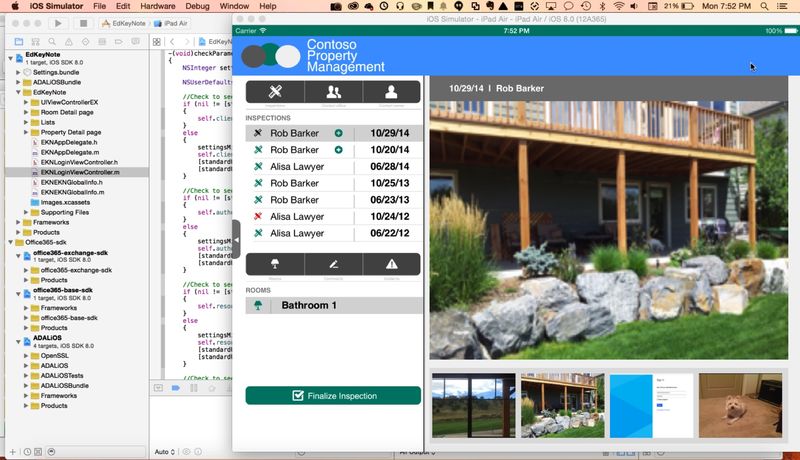Open the contact owner tab with single-person icon

coord(391,92)
